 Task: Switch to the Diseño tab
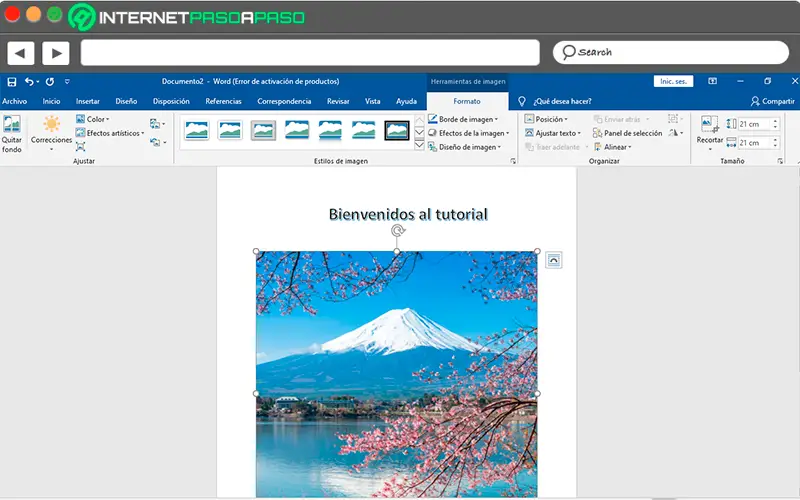[x=126, y=101]
